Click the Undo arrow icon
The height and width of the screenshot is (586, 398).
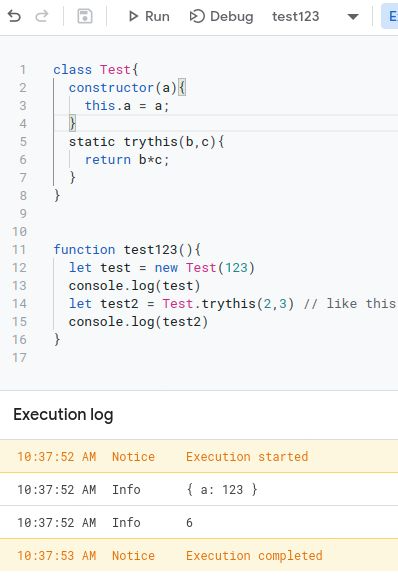pyautogui.click(x=14, y=16)
